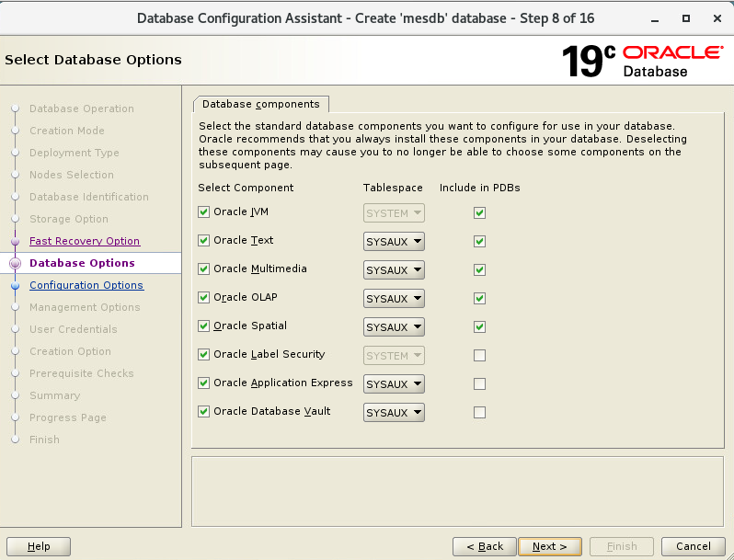734x560 pixels.
Task: Go to Fast Recovery Option step
Action: pyautogui.click(x=85, y=241)
